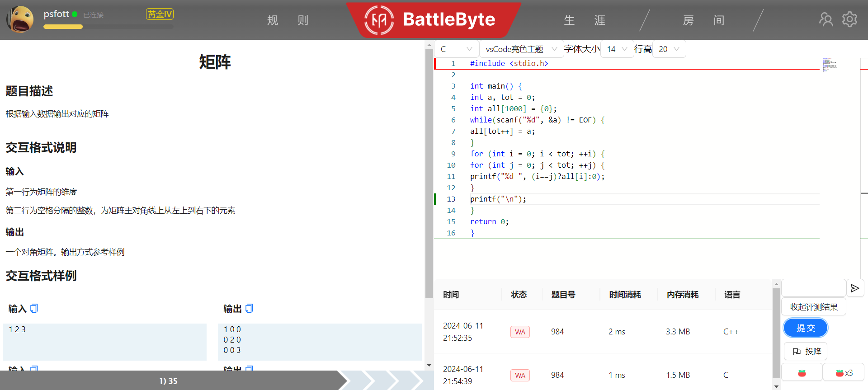Open the 规则 menu
Image resolution: width=868 pixels, height=390 pixels.
288,20
